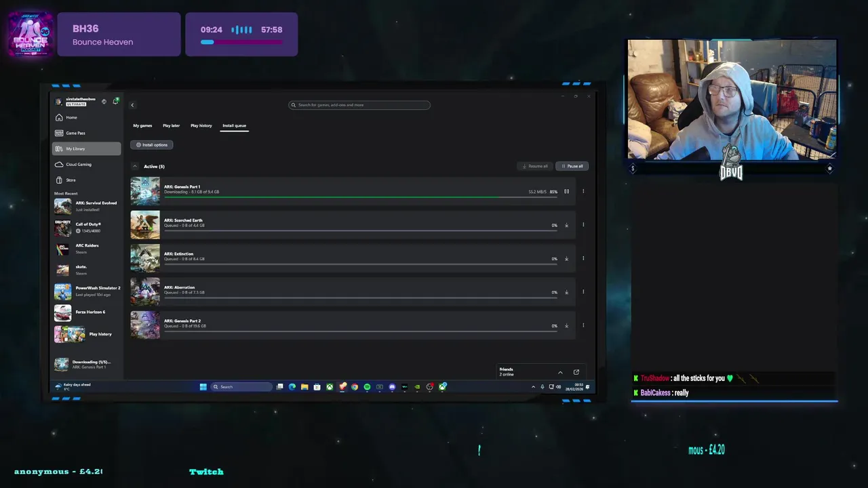Open more options for ARK: Extinction
This screenshot has width=868, height=488.
[583, 258]
